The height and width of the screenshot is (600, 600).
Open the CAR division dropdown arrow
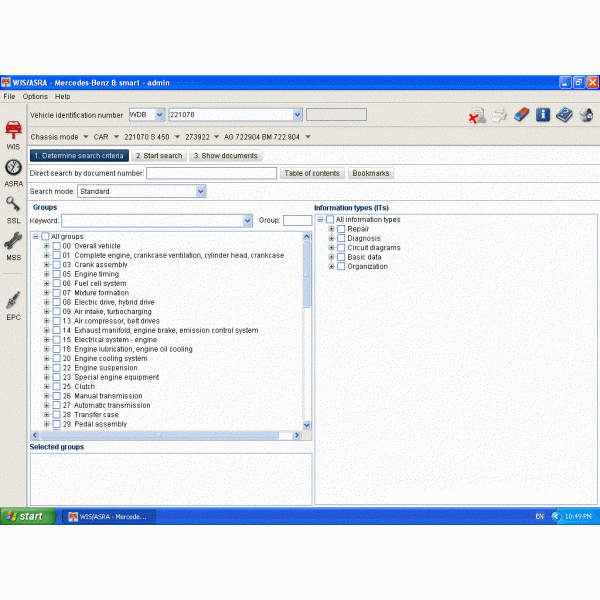pyautogui.click(x=116, y=137)
